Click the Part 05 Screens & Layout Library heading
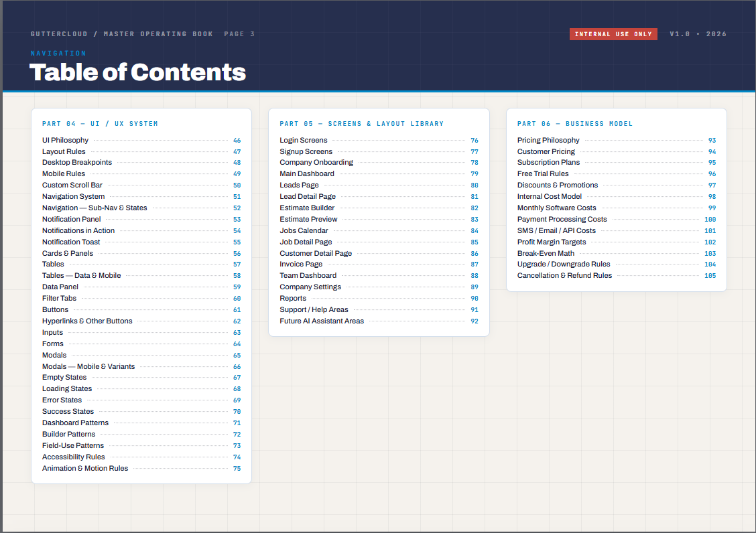 362,124
